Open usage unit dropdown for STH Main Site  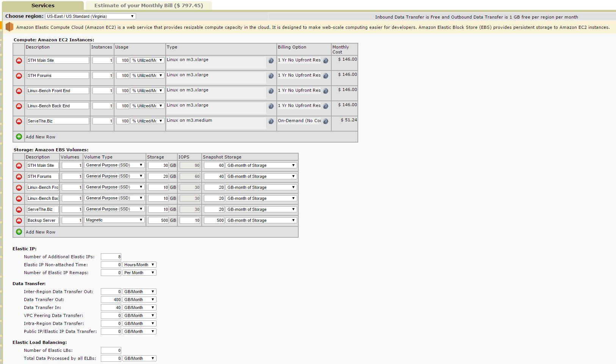[x=147, y=60]
